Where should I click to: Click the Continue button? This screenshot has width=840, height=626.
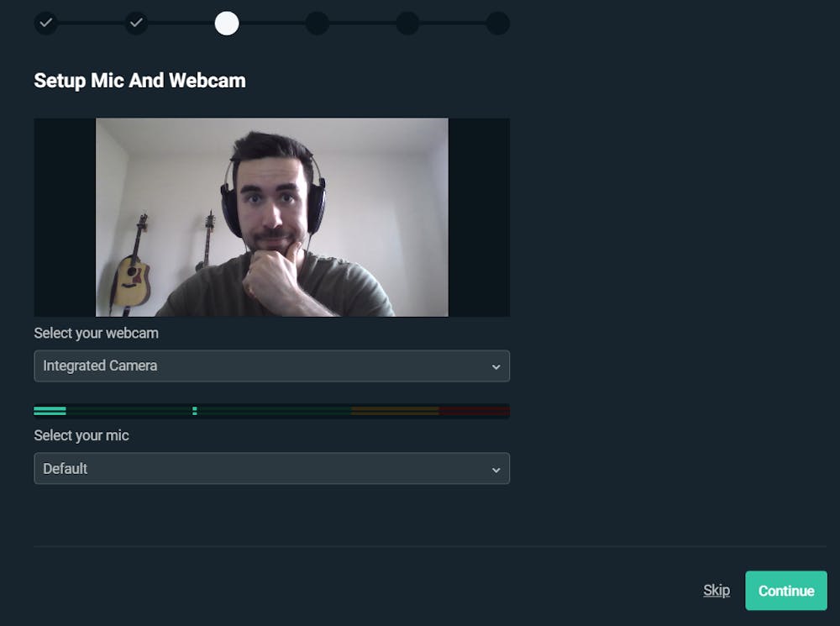(786, 591)
